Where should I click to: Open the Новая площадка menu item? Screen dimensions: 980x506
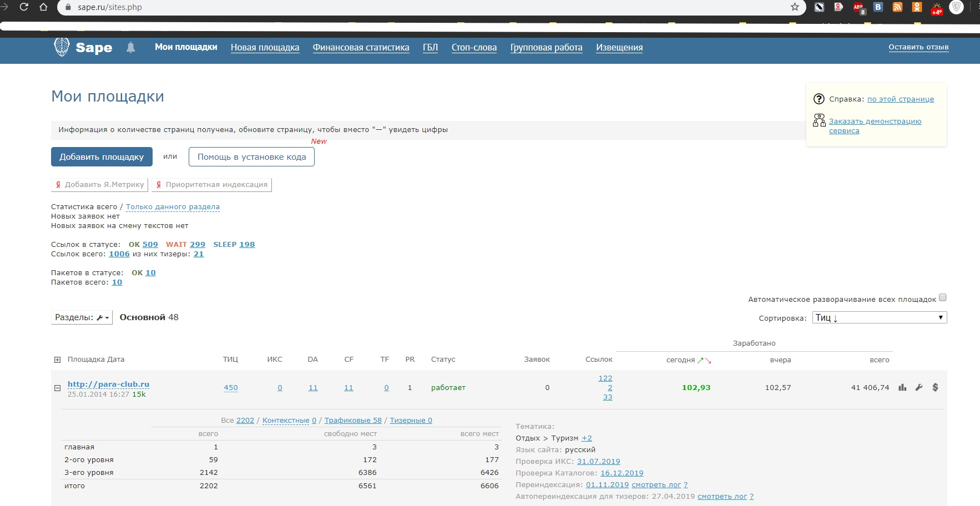click(265, 48)
